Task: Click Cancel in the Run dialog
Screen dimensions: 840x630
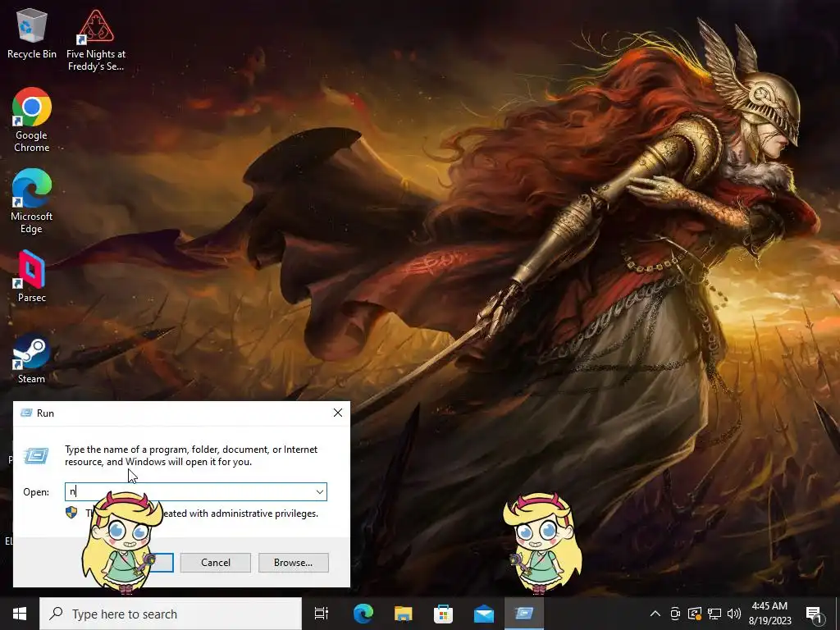Action: [x=216, y=563]
